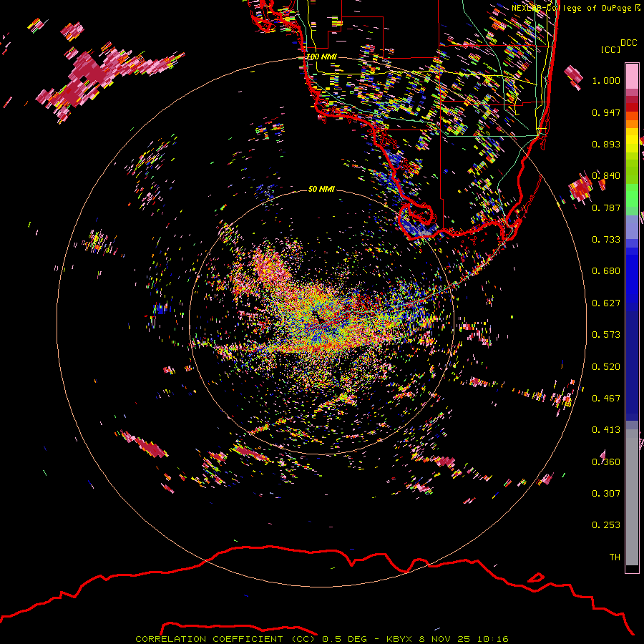This screenshot has width=644, height=644.
Task: Click the Correlation Coefficient product caption
Action: click(x=322, y=639)
